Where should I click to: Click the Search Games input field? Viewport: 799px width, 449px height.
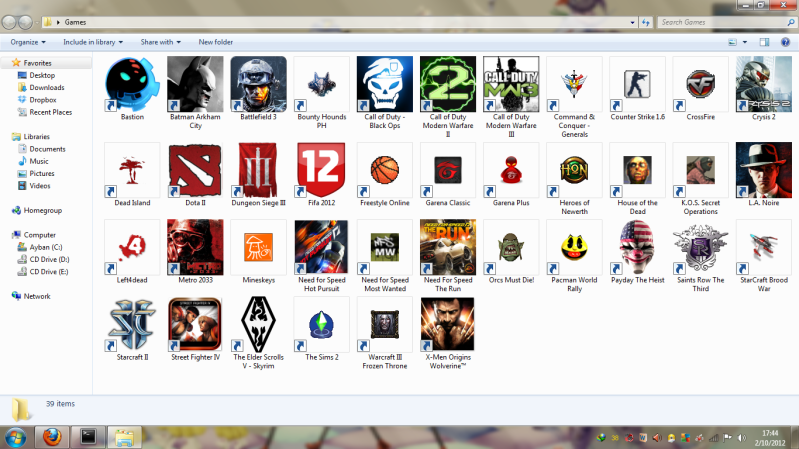tap(724, 22)
